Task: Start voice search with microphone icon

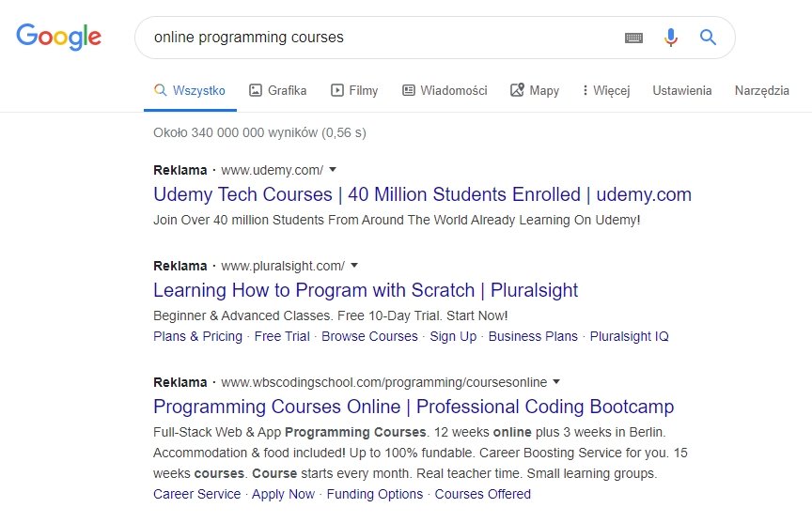Action: 671,38
